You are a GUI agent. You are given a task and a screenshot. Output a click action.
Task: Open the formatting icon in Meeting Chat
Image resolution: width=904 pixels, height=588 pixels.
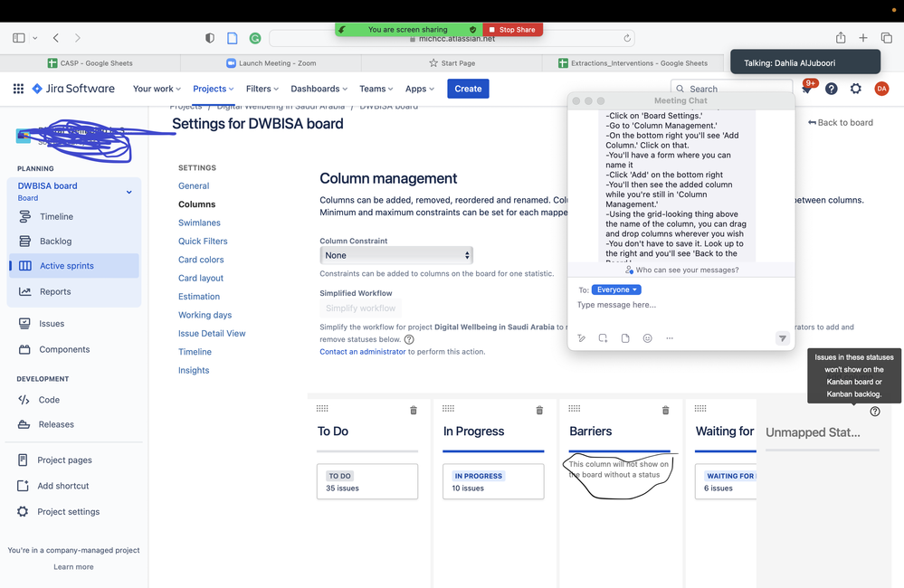pos(582,338)
